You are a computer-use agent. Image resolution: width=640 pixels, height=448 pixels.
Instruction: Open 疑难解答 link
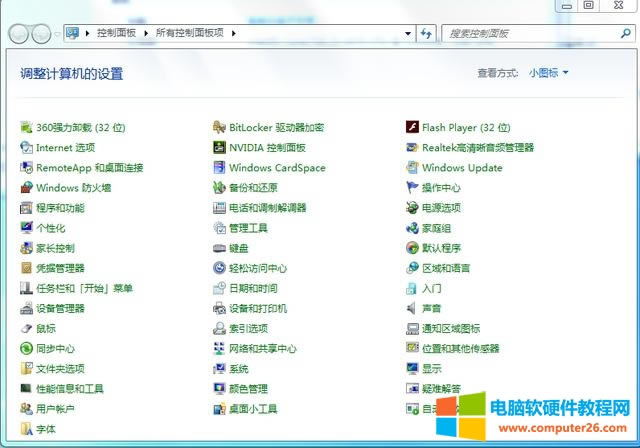[441, 388]
